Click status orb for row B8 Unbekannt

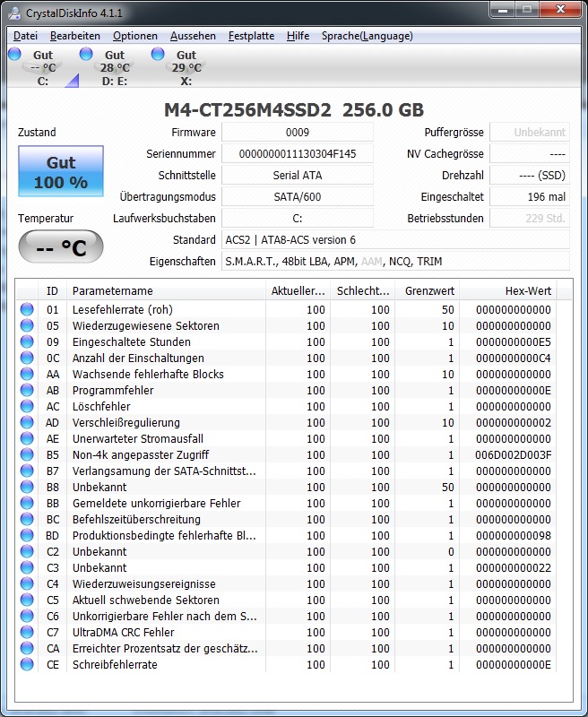click(27, 487)
